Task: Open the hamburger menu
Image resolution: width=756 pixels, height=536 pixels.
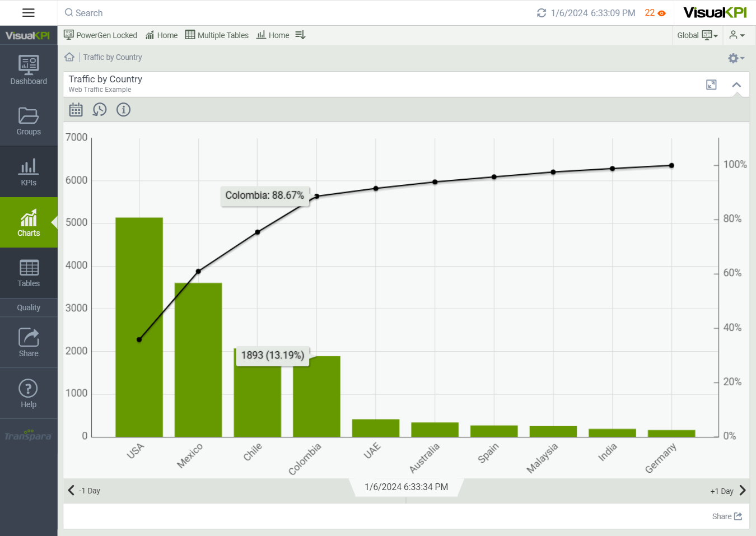Action: (x=29, y=13)
